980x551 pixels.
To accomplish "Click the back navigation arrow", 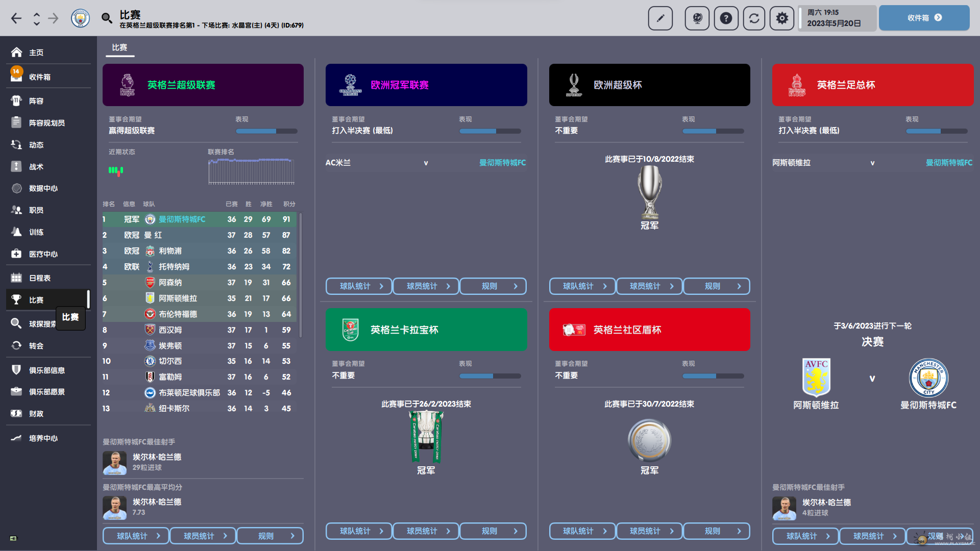I will click(x=16, y=19).
